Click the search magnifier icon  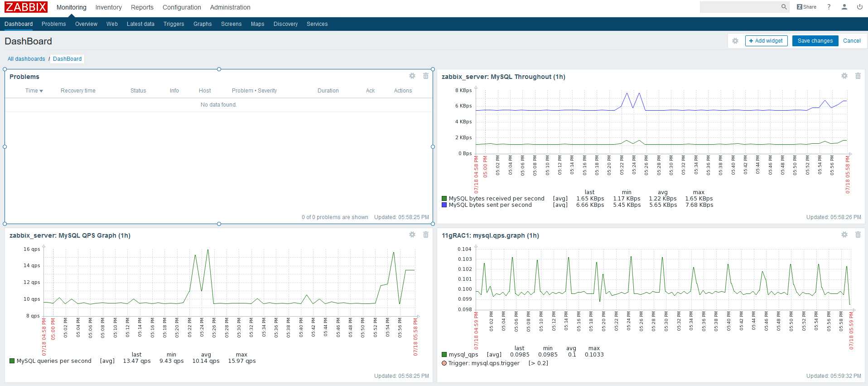pyautogui.click(x=784, y=7)
